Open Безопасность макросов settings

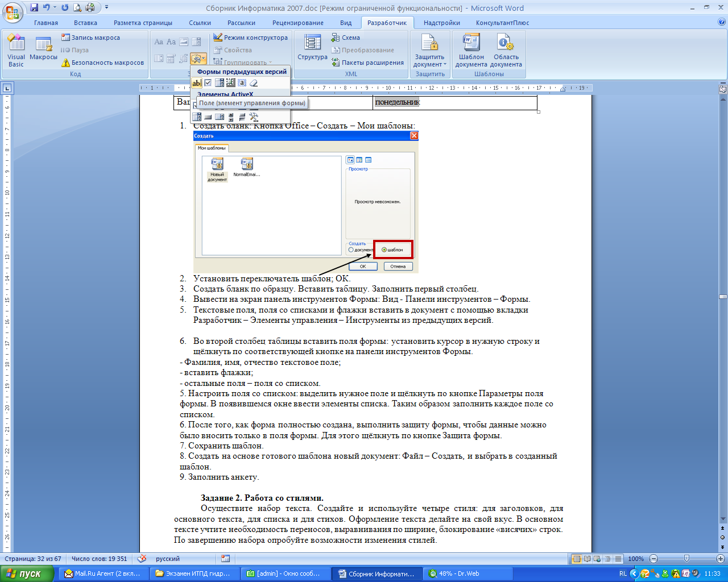point(102,63)
